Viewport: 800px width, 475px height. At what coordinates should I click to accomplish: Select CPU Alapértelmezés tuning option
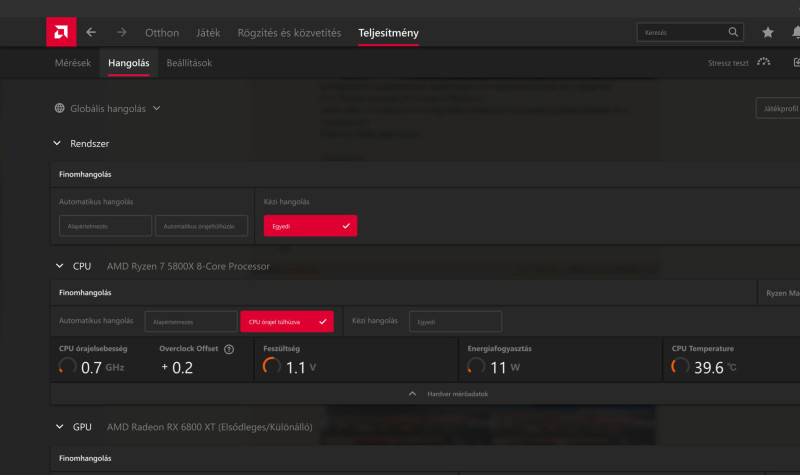191,322
